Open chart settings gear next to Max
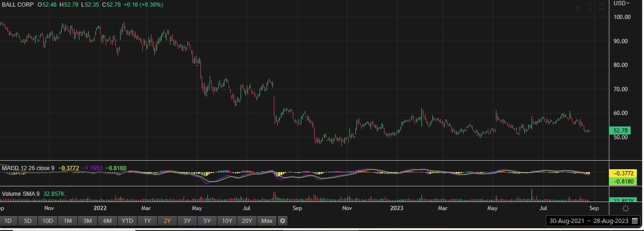 (x=282, y=221)
